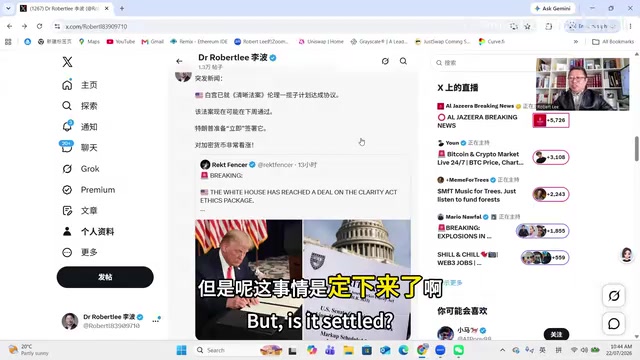Click Ask Gemini button
The image size is (640, 360).
click(553, 8)
